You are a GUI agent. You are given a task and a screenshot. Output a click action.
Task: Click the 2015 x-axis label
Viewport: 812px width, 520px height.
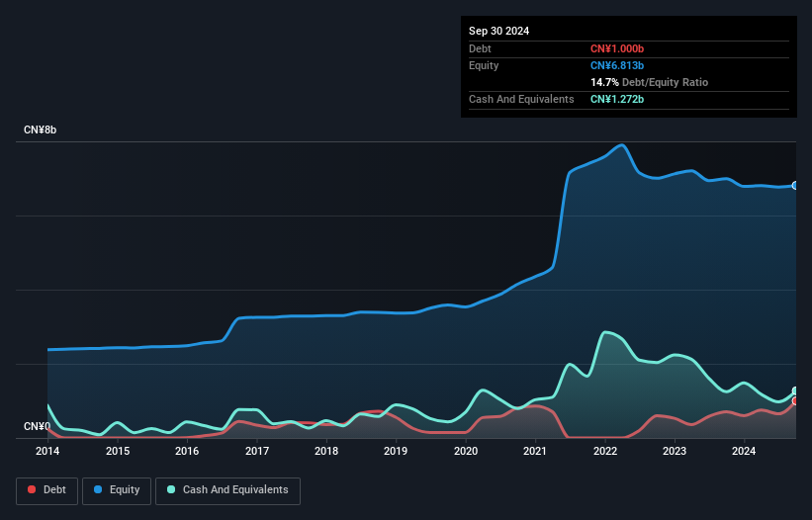point(118,451)
